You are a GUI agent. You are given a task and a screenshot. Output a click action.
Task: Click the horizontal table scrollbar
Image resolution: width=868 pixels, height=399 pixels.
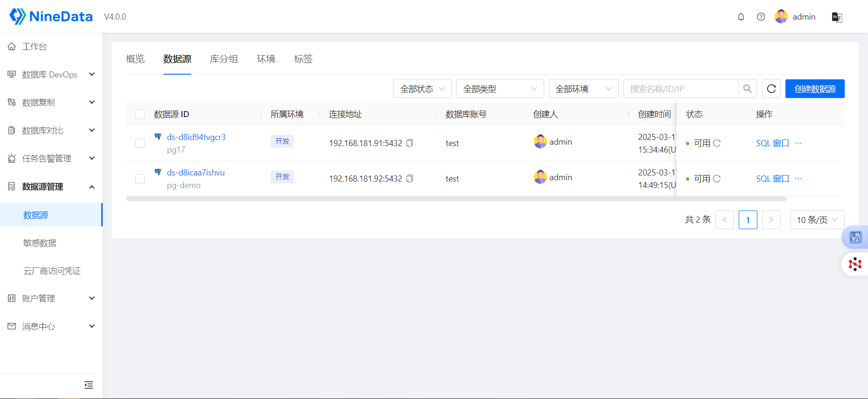[456, 199]
